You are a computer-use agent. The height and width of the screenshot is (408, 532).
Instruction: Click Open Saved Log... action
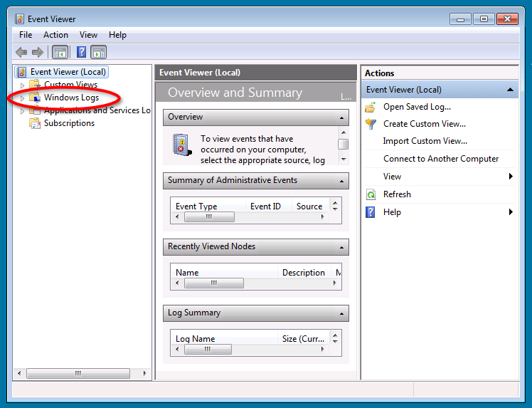(417, 107)
